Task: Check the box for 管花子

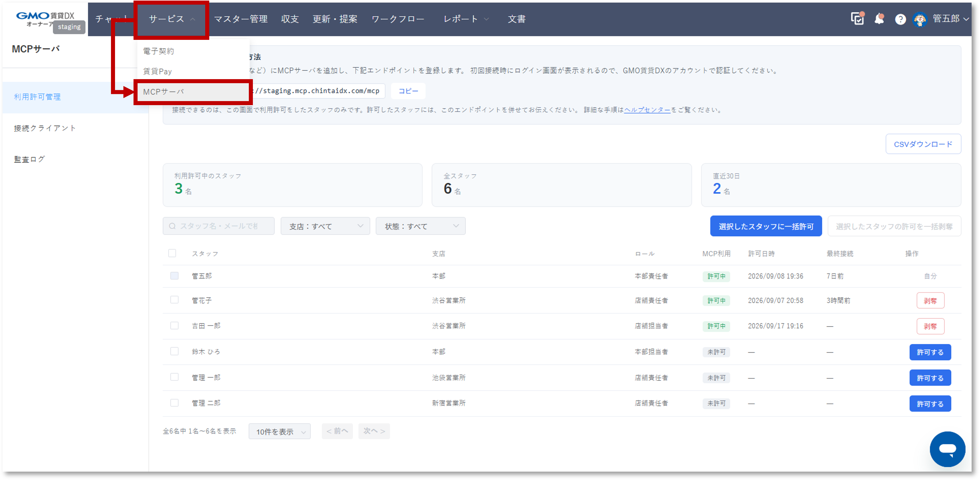Action: [x=174, y=300]
